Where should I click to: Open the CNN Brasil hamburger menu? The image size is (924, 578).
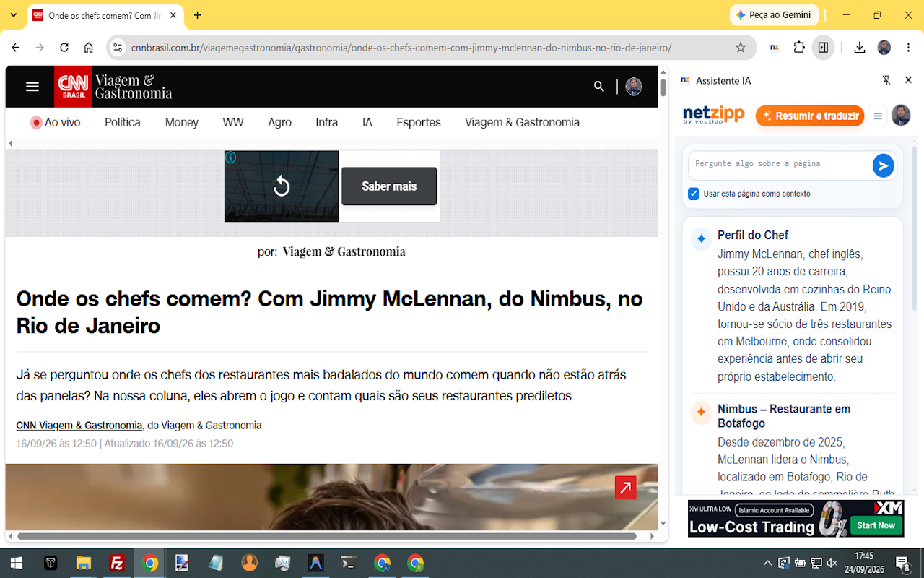(x=32, y=87)
